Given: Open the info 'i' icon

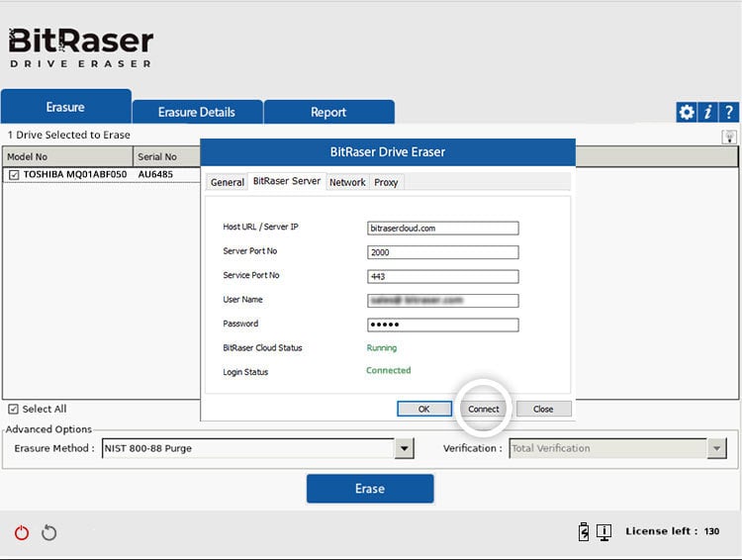Looking at the screenshot, I should [708, 113].
